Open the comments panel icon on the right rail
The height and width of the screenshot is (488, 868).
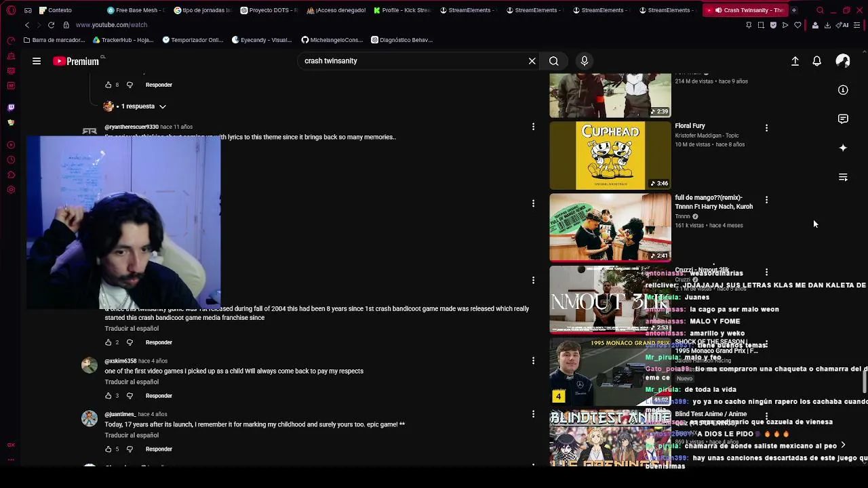(x=843, y=119)
